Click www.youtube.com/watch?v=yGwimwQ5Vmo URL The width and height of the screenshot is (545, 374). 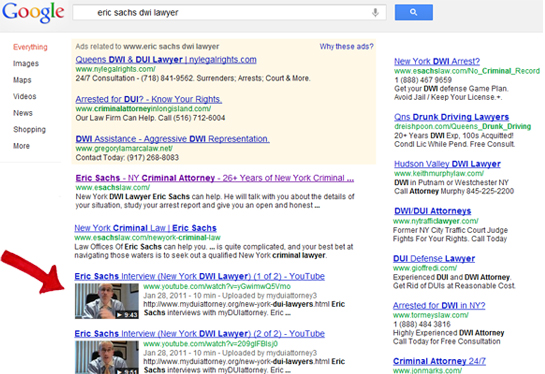coord(217,286)
